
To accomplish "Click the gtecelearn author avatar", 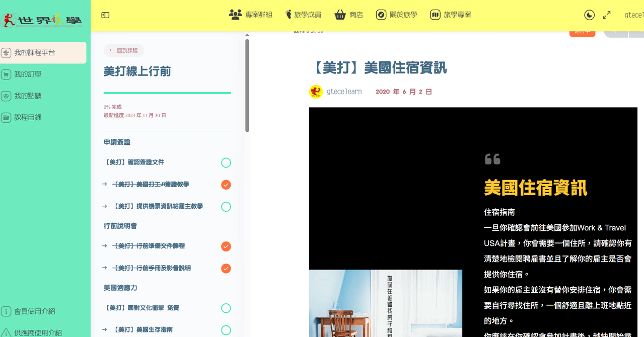I will click(x=316, y=92).
